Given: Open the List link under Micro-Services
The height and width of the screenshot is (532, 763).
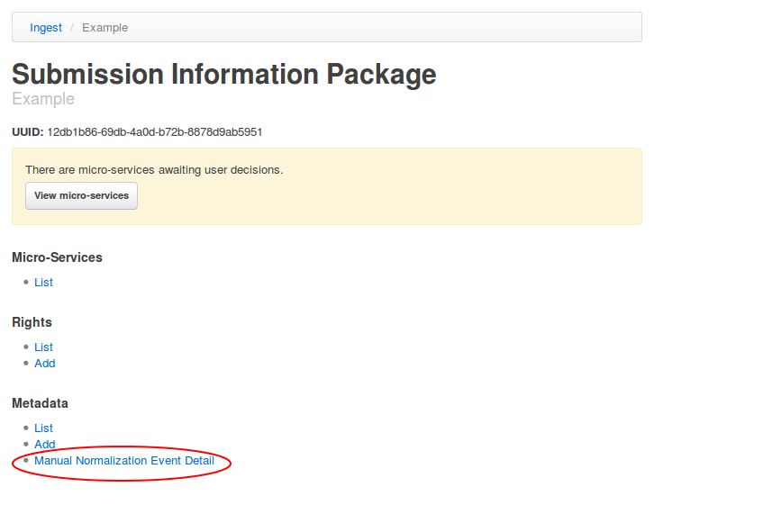Looking at the screenshot, I should point(43,283).
